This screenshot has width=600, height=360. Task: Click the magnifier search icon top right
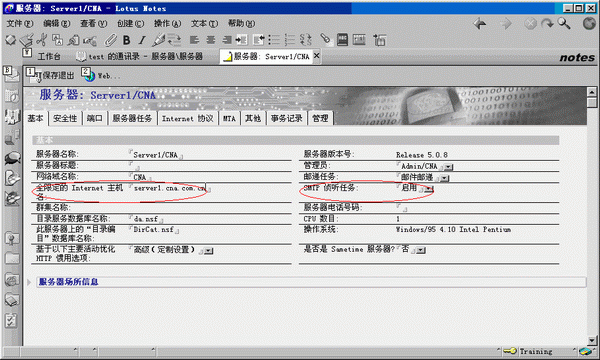[x=564, y=24]
